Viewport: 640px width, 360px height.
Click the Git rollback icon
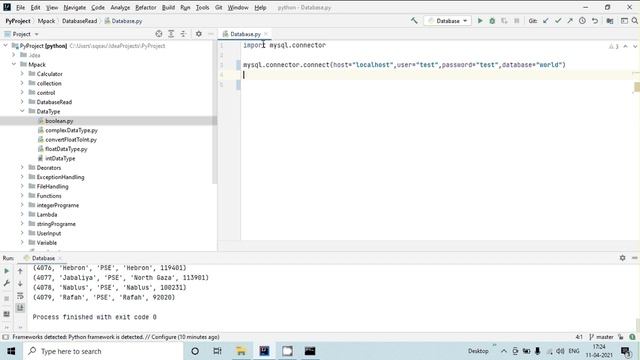pyautogui.click(x=595, y=21)
